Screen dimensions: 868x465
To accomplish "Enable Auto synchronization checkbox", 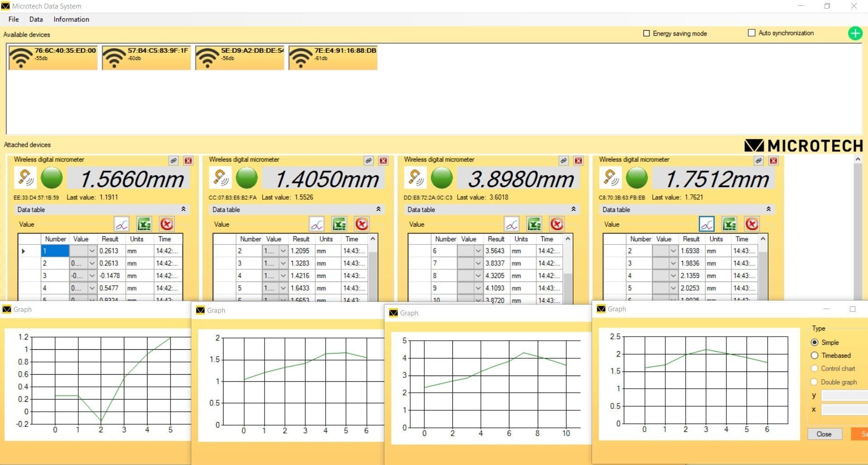I will click(751, 33).
